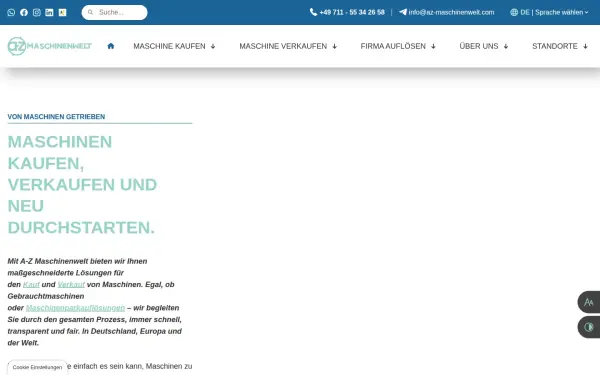Expand arrow next to Standorte
This screenshot has height=375, width=600.
[x=585, y=46]
